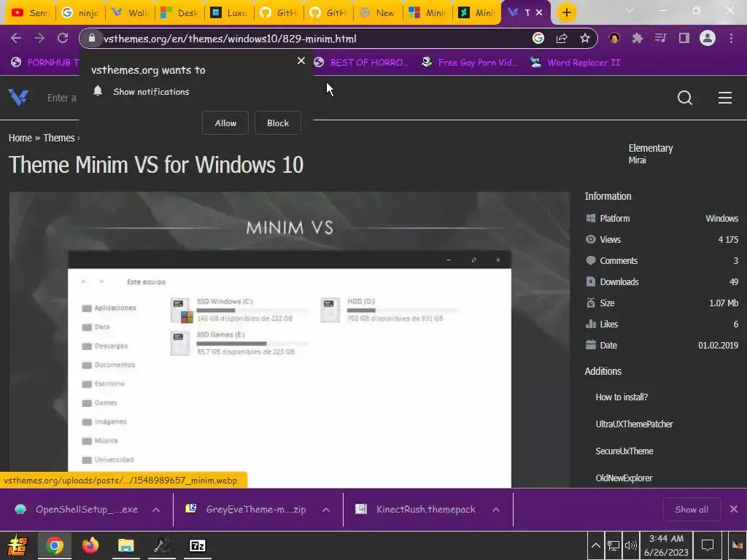Click the Google icon in address bar

point(538,38)
